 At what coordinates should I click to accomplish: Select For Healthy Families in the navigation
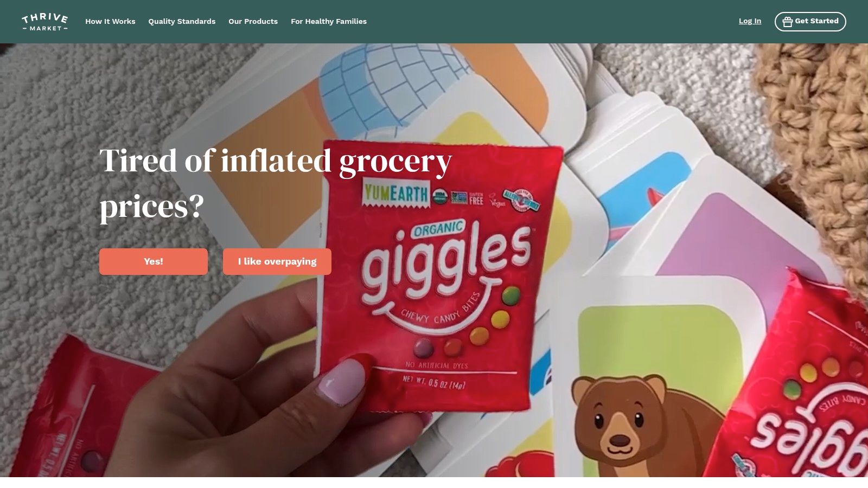click(x=329, y=22)
